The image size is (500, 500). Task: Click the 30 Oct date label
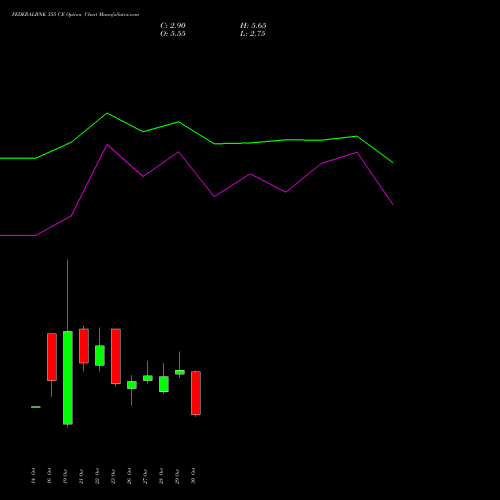[193, 476]
